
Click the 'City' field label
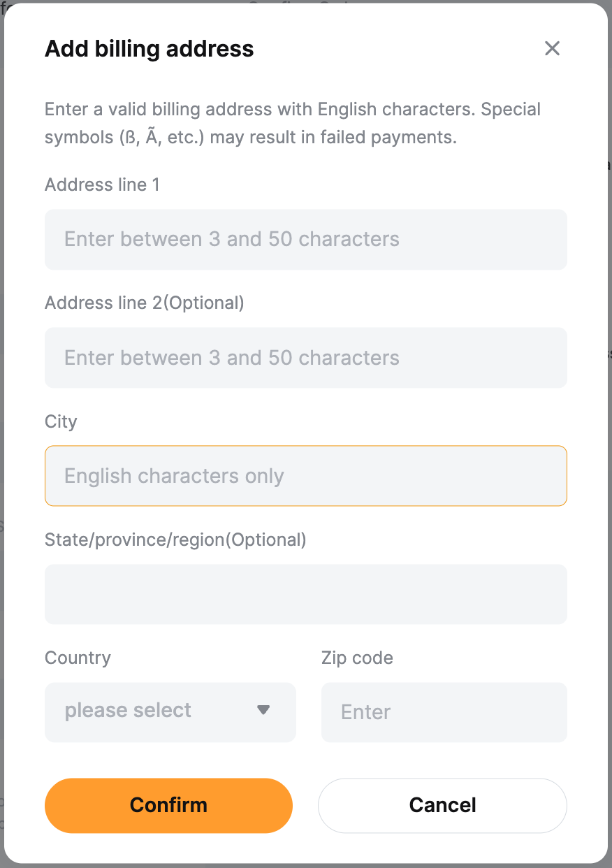pyautogui.click(x=61, y=421)
